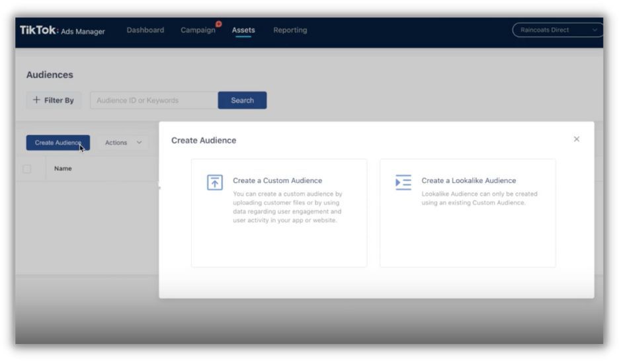Choose the Create a Lookalike Audience title
619x364 pixels.
[x=468, y=180]
